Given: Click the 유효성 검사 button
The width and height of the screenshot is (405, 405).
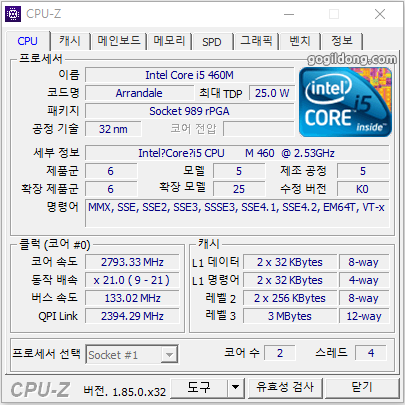Looking at the screenshot, I should coord(285,388).
